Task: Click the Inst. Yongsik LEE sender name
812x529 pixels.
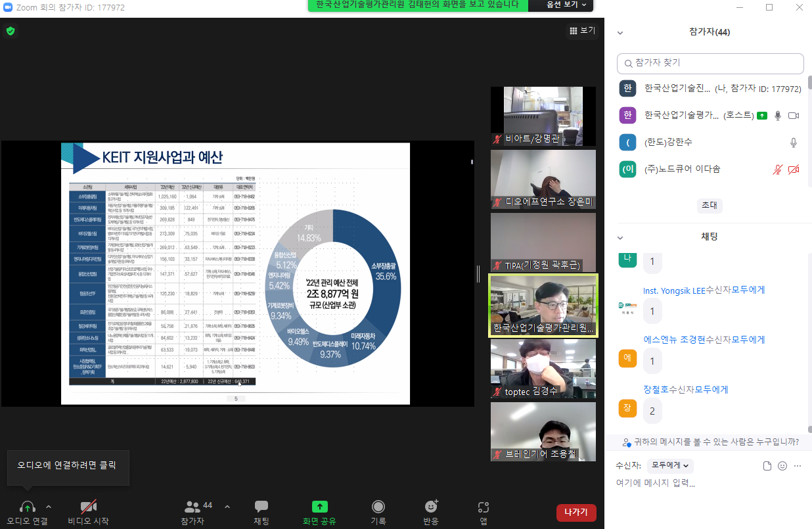Action: [x=674, y=290]
